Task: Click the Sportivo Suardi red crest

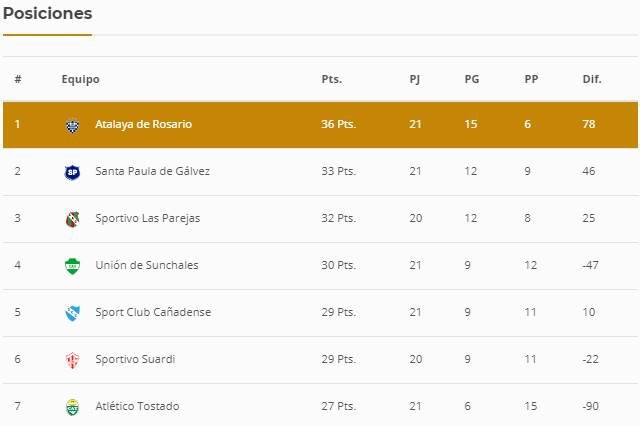Action: click(72, 360)
